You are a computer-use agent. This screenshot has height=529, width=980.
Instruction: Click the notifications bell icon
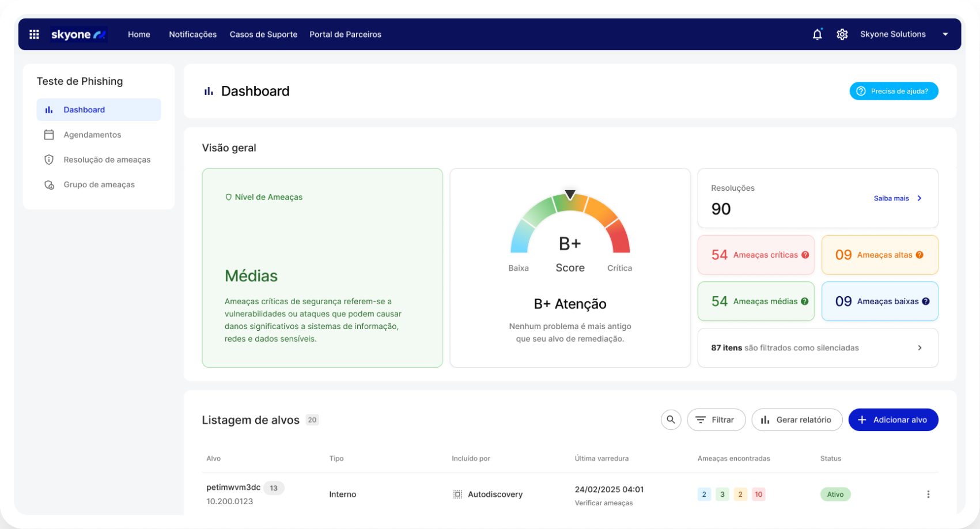[817, 34]
